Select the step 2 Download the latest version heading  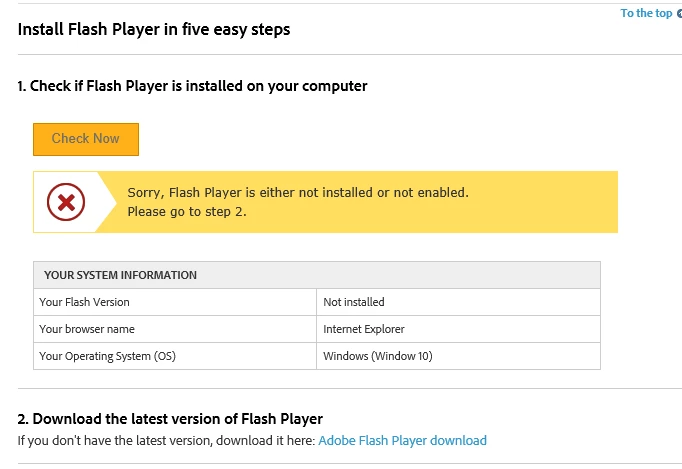pyautogui.click(x=170, y=419)
